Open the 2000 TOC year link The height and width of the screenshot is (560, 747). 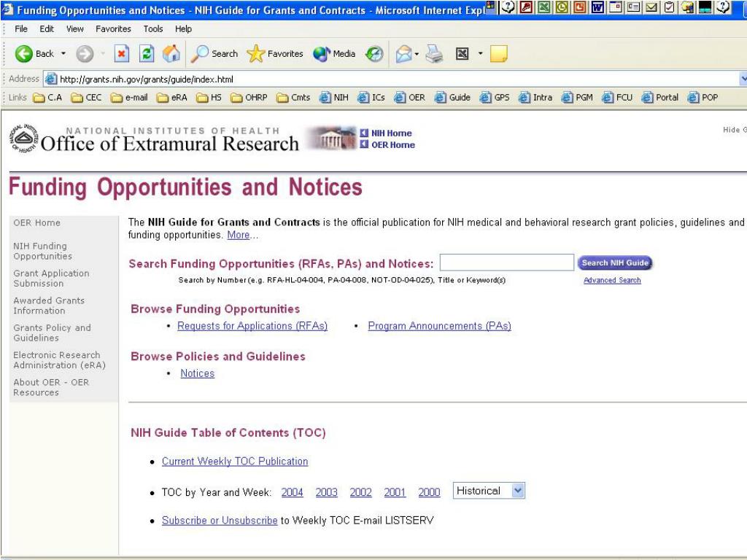pos(429,492)
